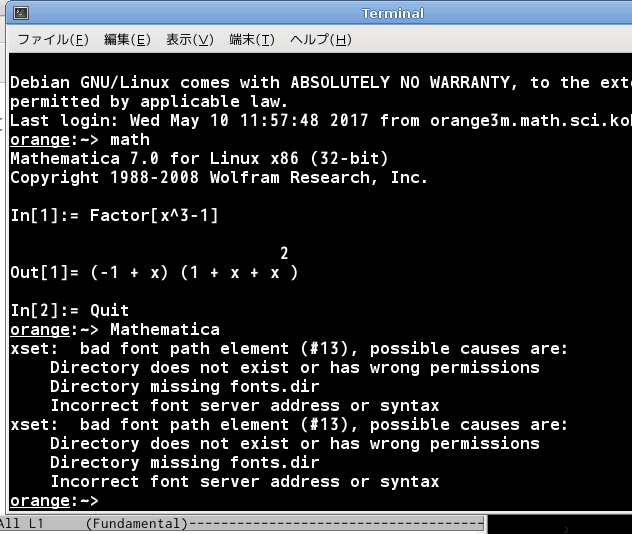Click the final empty 'orange:~>' prompt
632x534 pixels.
click(x=54, y=501)
